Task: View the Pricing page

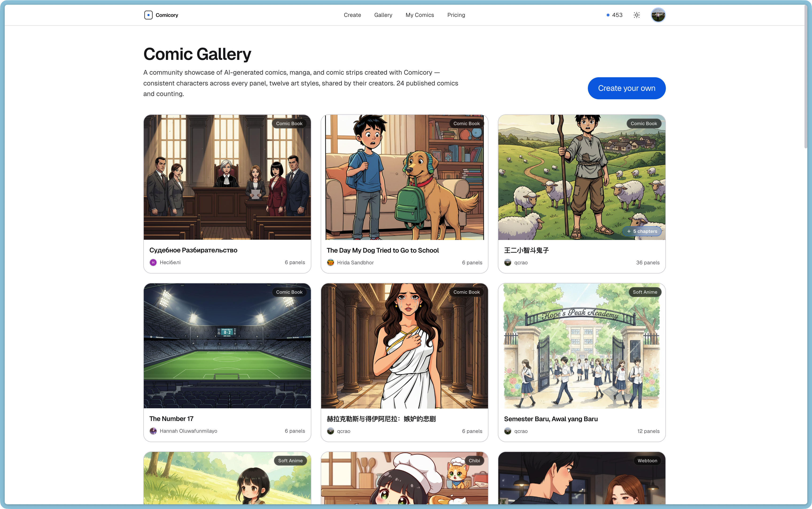Action: 456,15
